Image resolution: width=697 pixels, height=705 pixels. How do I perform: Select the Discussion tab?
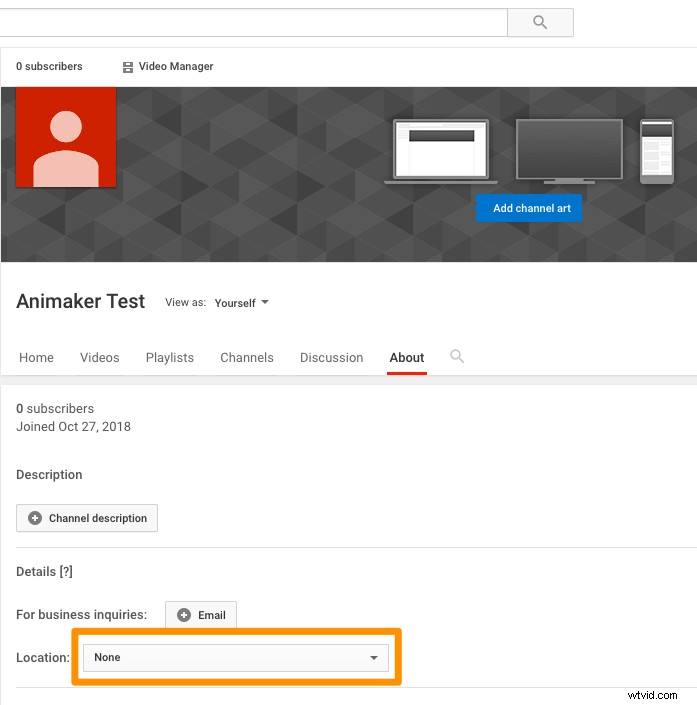click(x=331, y=357)
